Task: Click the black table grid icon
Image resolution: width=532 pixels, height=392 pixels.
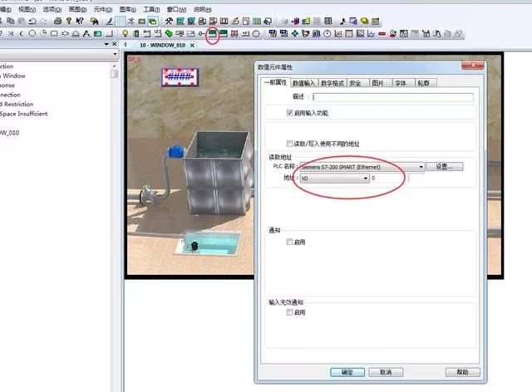Action: (328, 21)
